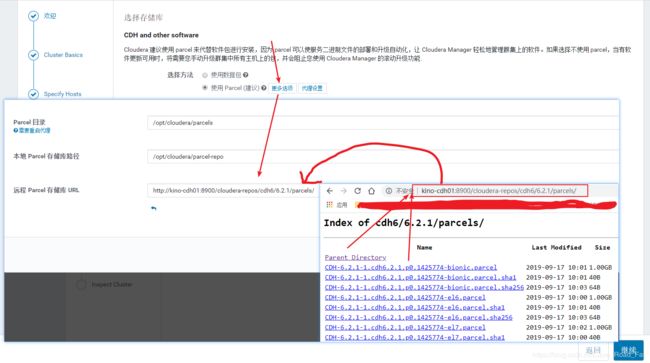
Task: Open the bionic.parcel file link
Action: click(x=411, y=267)
